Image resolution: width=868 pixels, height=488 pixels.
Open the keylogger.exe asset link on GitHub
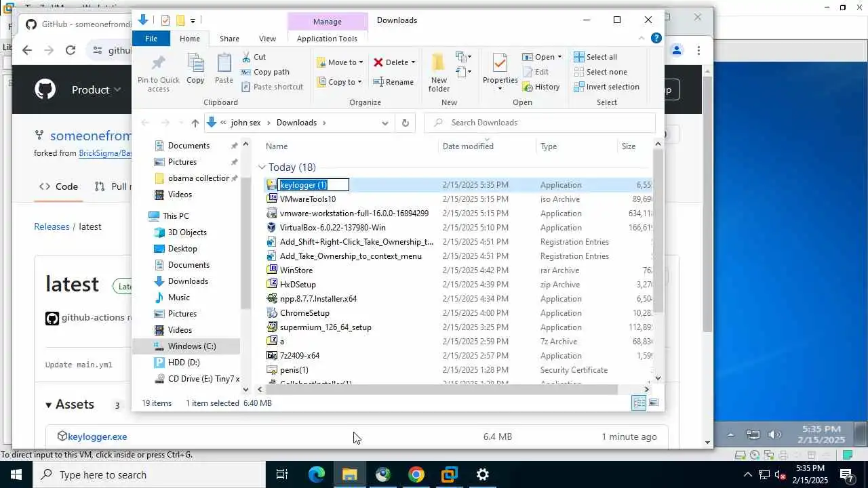tap(97, 436)
